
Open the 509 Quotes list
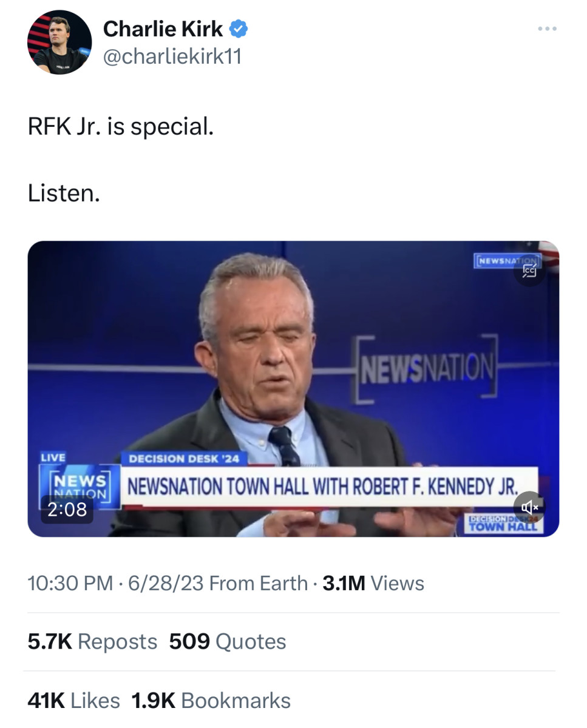click(226, 641)
